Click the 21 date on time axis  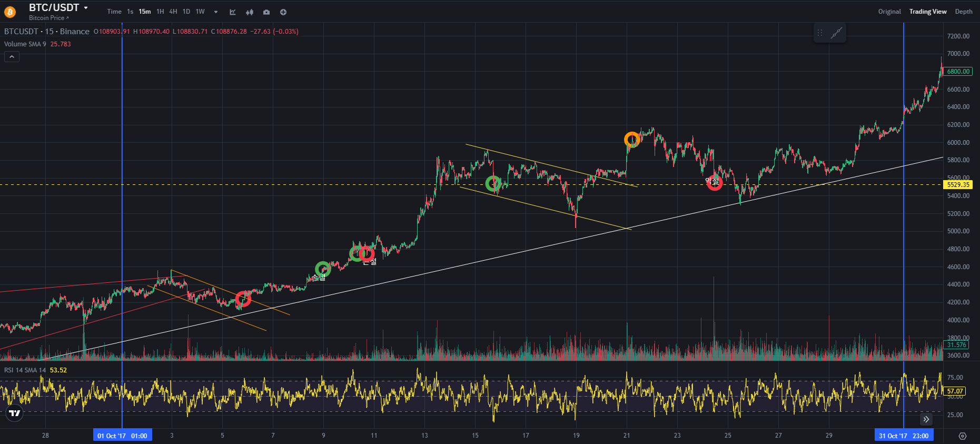627,436
